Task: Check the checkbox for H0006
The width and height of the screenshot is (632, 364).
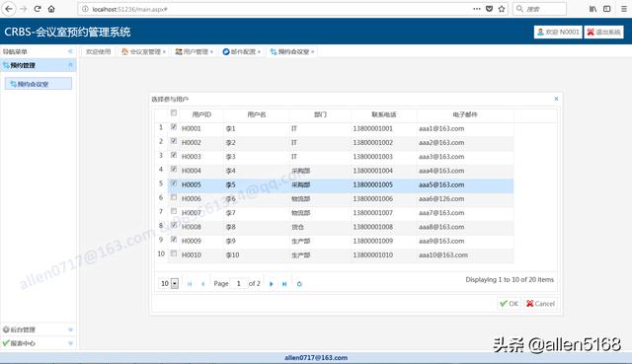Action: click(174, 197)
